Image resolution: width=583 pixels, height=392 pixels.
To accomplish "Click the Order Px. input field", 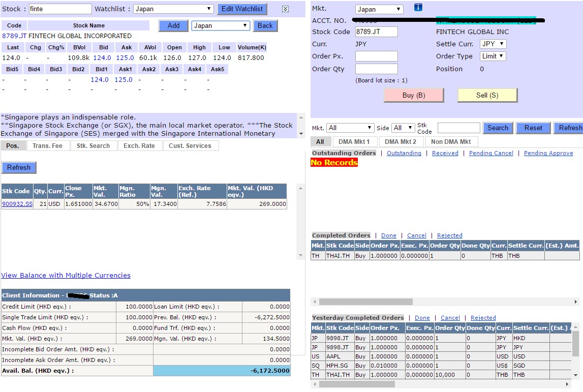I will click(x=376, y=56).
